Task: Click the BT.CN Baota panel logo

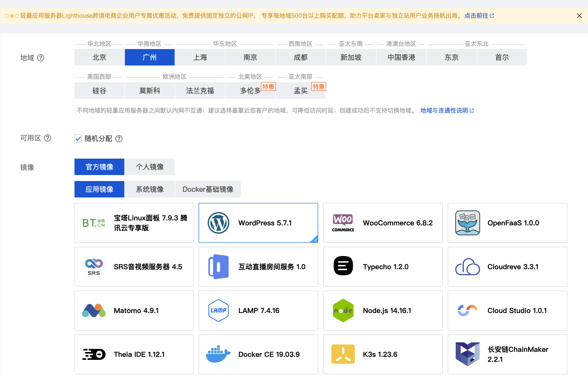Action: (x=94, y=223)
